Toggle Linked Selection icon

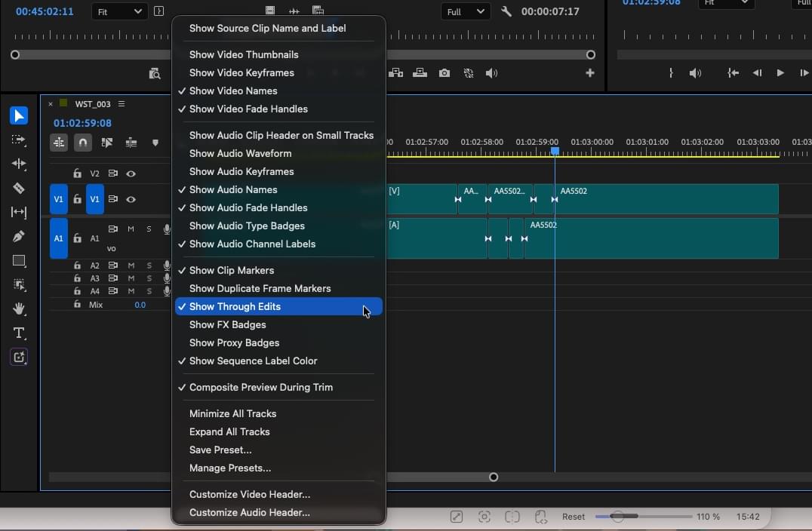tap(106, 143)
